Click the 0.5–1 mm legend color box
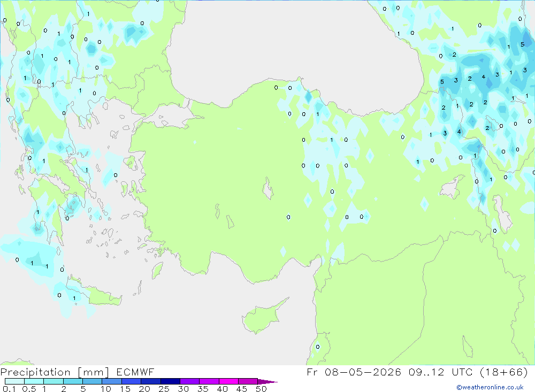 [x=34, y=381]
